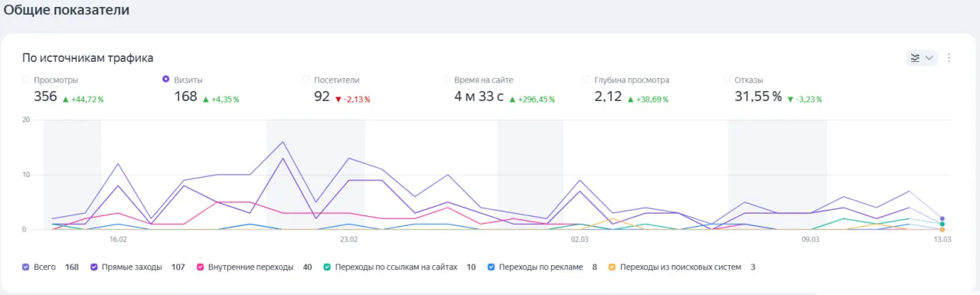Click the +44,72 % change indicator
The height and width of the screenshot is (295, 980).
(x=83, y=100)
